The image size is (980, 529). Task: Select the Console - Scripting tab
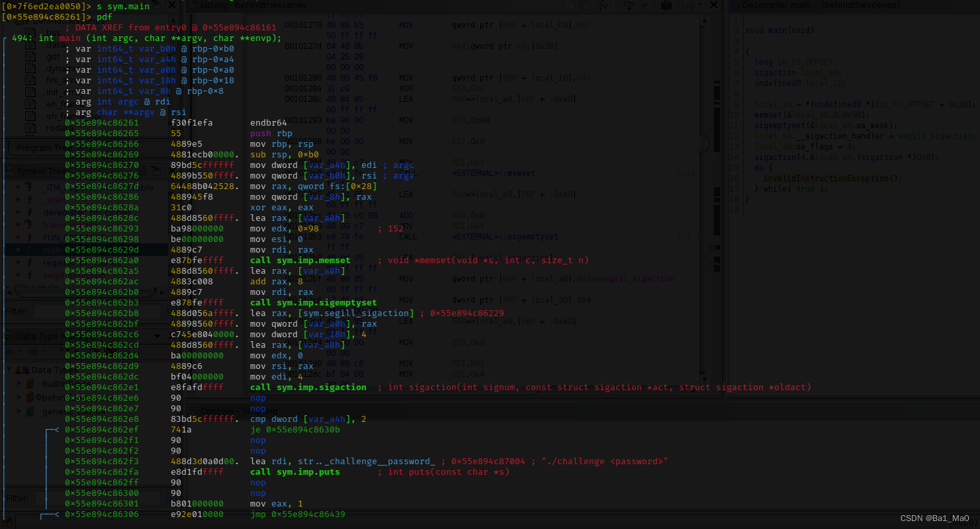(x=238, y=410)
